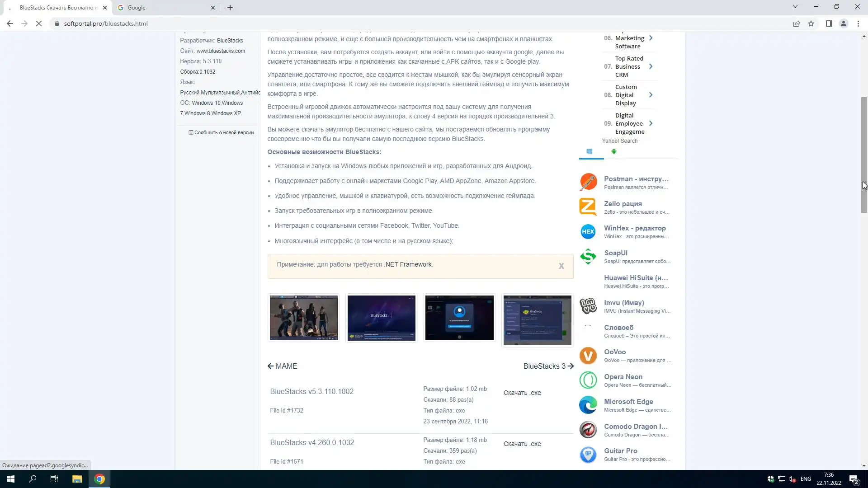This screenshot has width=868, height=488.
Task: Click the page vertical scrollbar thumb
Action: tap(864, 154)
